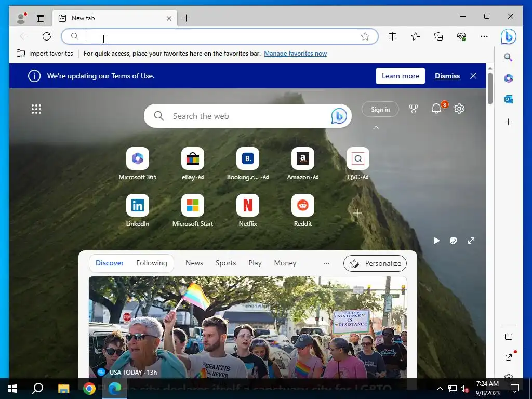Add a new quick link site
Viewport: 532px width, 399px height.
(x=357, y=213)
